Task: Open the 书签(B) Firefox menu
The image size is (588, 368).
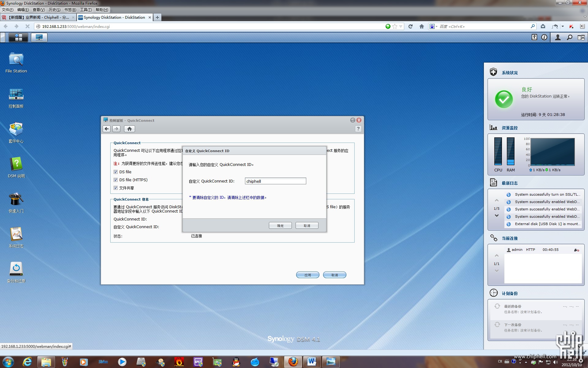Action: coord(70,10)
